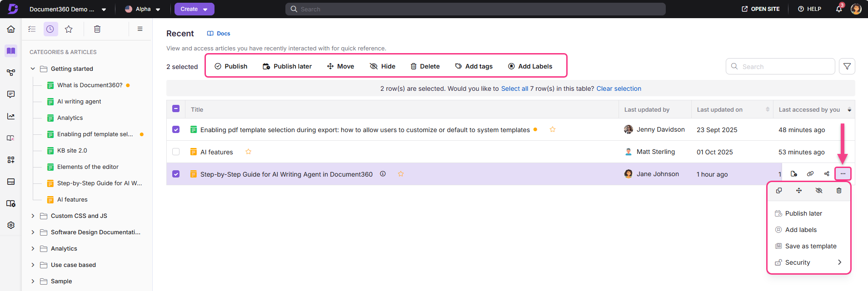
Task: Open the Documentation book icon in left rail
Action: point(11,51)
